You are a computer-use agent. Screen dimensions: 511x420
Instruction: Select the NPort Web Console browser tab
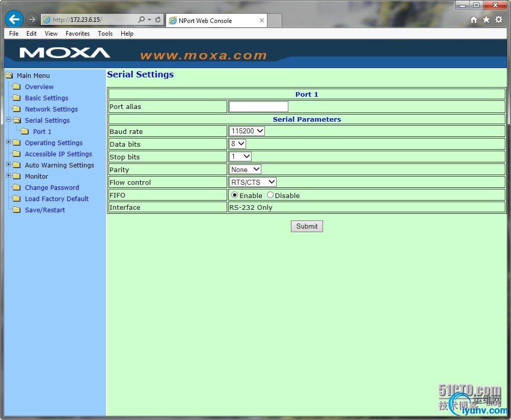pyautogui.click(x=214, y=20)
